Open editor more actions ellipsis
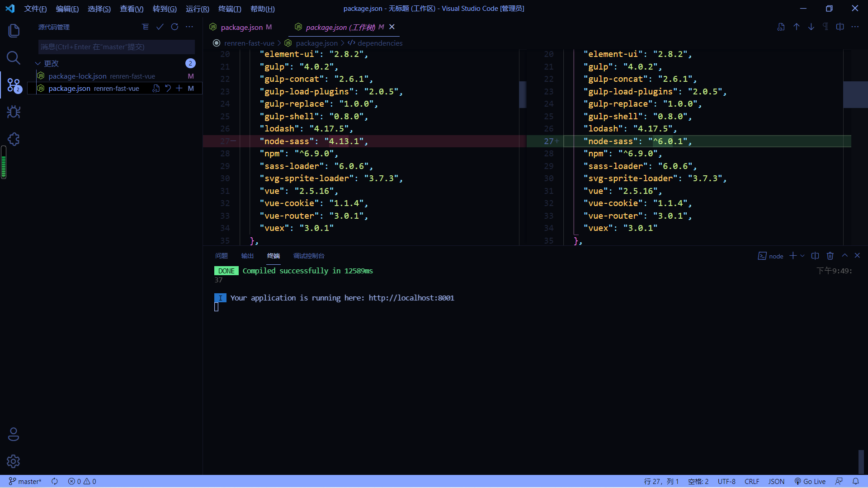Viewport: 868px width, 488px height. click(855, 27)
